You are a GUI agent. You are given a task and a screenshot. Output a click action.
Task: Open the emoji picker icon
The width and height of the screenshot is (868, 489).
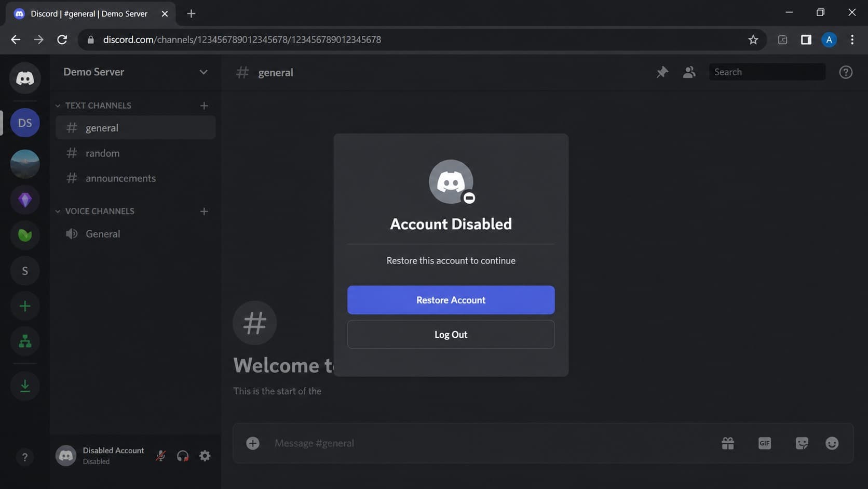tap(832, 443)
